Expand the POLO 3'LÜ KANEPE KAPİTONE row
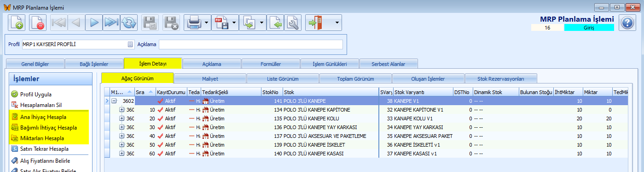 tap(122, 110)
